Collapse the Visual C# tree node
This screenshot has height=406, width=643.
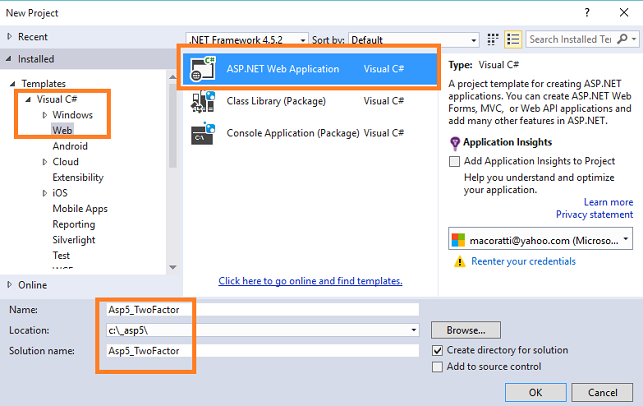click(x=28, y=99)
